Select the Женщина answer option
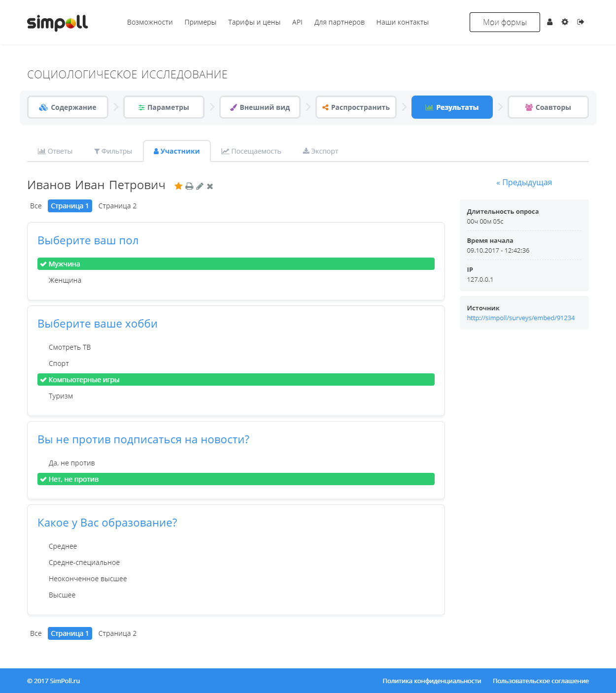 65,280
